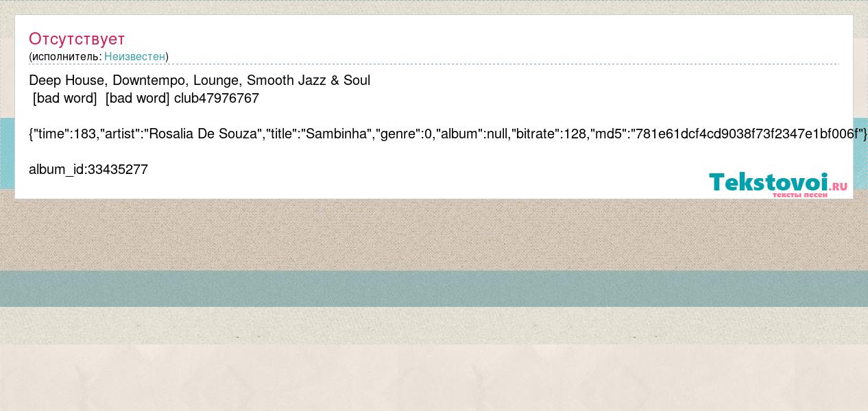The width and height of the screenshot is (868, 411).
Task: Click the first '[bad word]' placeholder
Action: tap(65, 98)
